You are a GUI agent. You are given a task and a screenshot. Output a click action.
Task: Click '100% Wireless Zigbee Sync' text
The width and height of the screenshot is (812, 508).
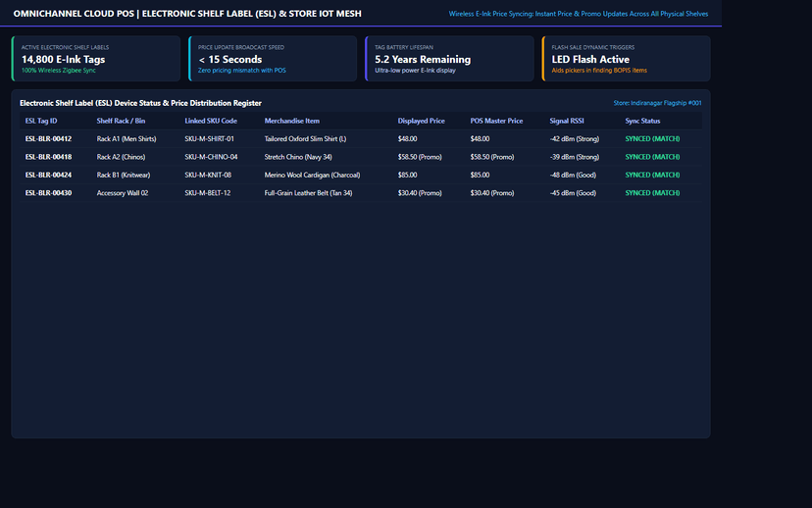tap(59, 71)
